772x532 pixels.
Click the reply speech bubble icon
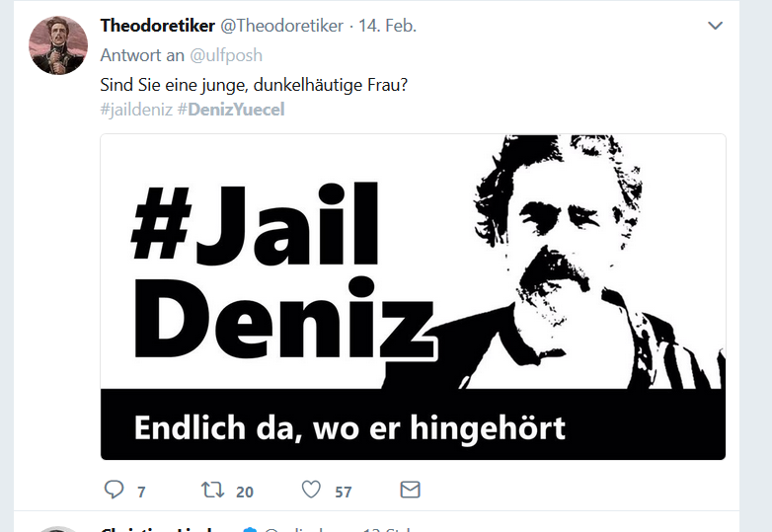[x=115, y=490]
